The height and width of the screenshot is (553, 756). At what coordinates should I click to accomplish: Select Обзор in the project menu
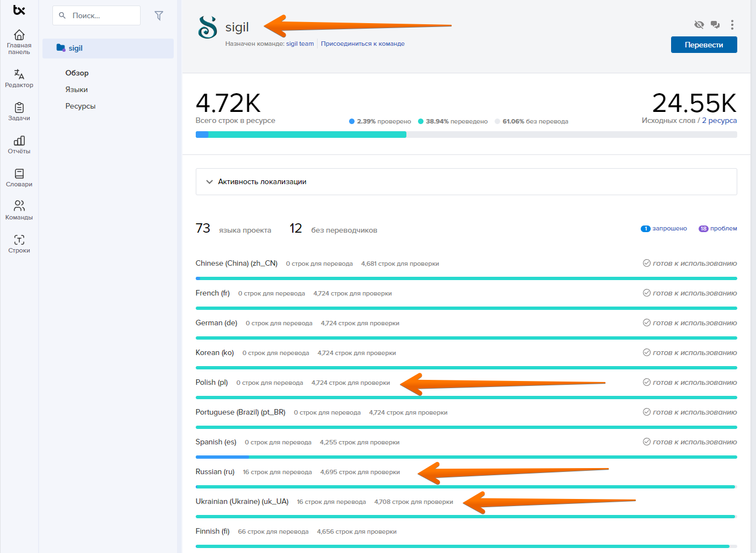pyautogui.click(x=77, y=73)
